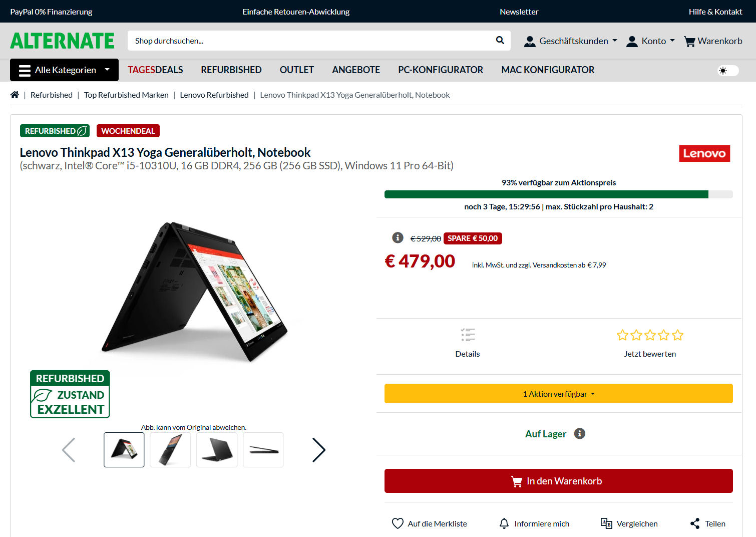This screenshot has width=756, height=537.
Task: Open Warenkorb shopping cart icon
Action: point(689,41)
